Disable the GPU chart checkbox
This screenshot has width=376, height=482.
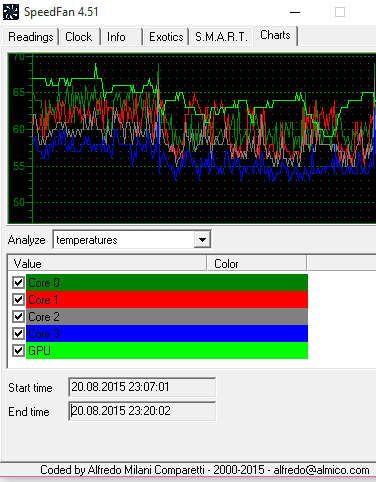tap(18, 351)
